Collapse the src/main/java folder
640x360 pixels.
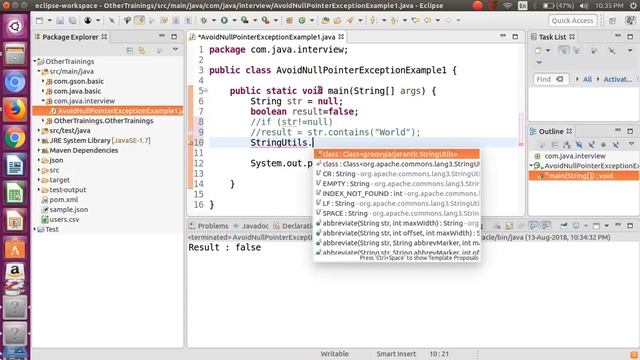[39, 71]
